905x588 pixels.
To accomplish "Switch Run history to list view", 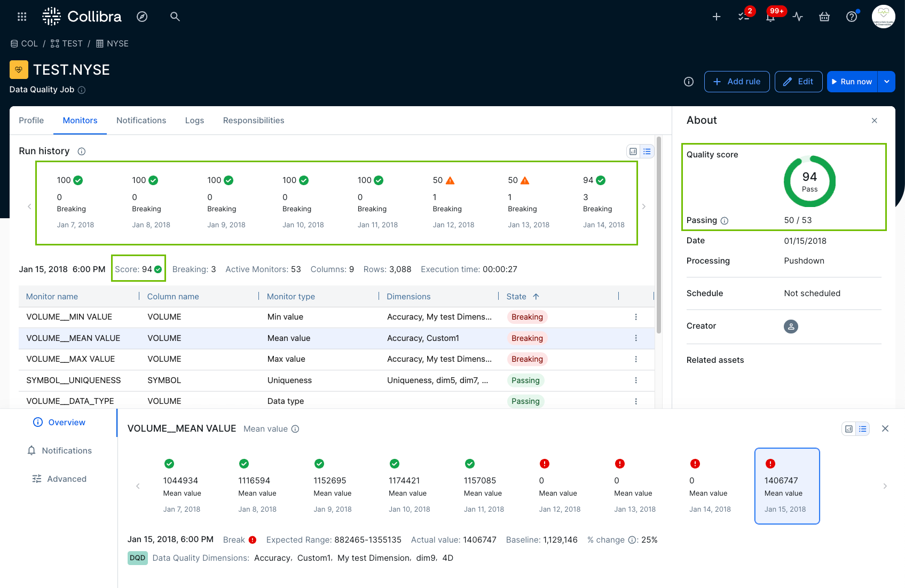I will [x=647, y=152].
